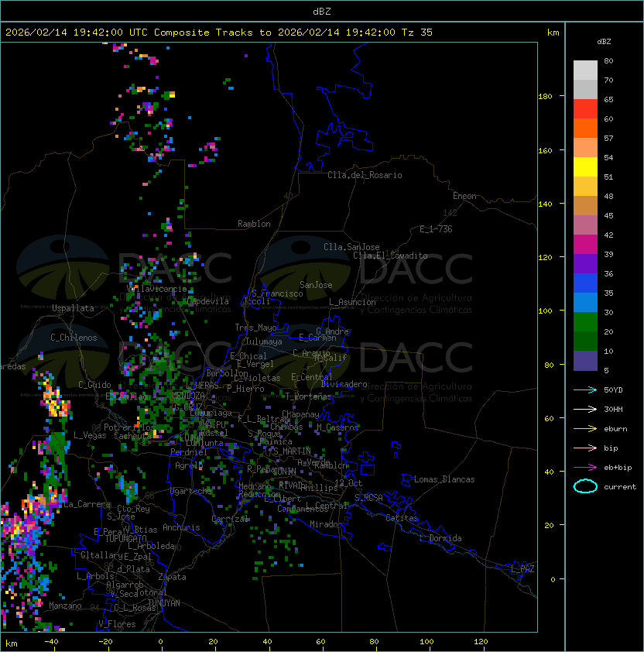Click the 'L_Asuncion' place label

click(352, 302)
